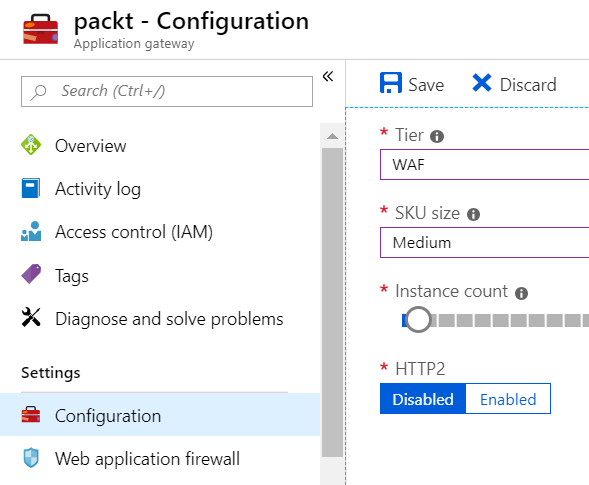Click the Activity log book icon
589x485 pixels.
pyautogui.click(x=31, y=188)
